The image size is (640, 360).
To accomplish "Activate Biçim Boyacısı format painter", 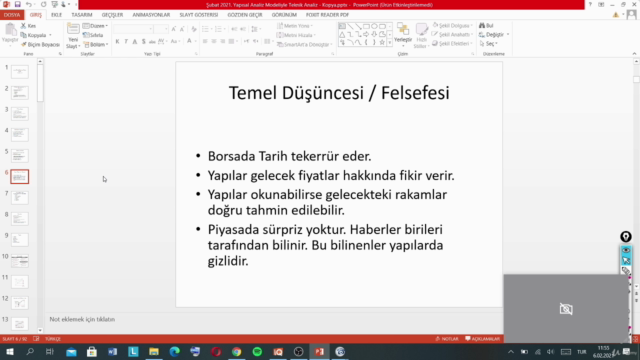I will (40, 44).
